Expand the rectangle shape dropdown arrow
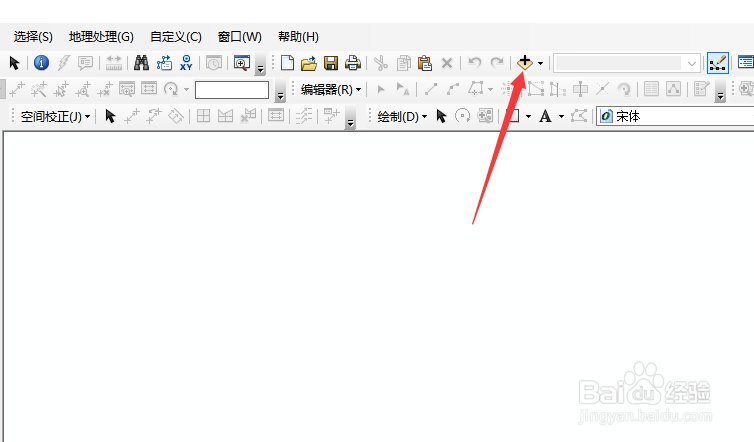This screenshot has width=754, height=442. (x=528, y=117)
